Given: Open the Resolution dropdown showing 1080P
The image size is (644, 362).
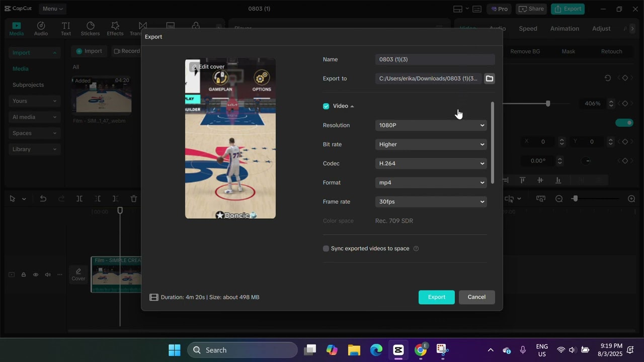Looking at the screenshot, I should click(431, 125).
